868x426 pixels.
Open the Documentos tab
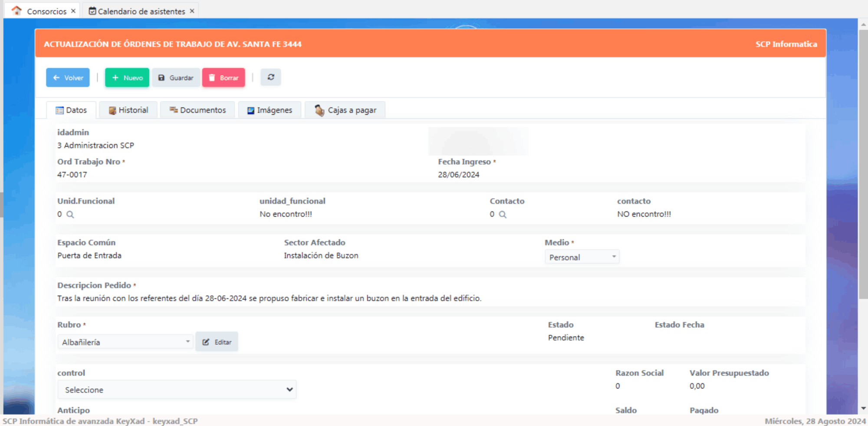tap(197, 110)
